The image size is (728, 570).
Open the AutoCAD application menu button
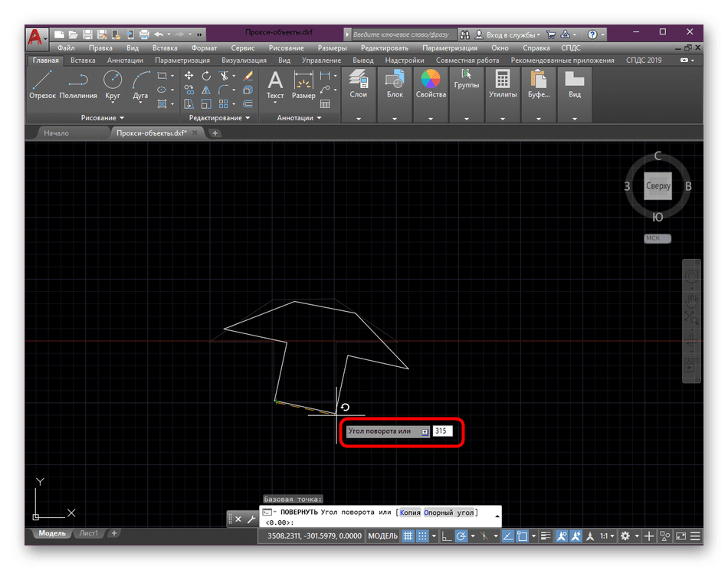coord(36,38)
